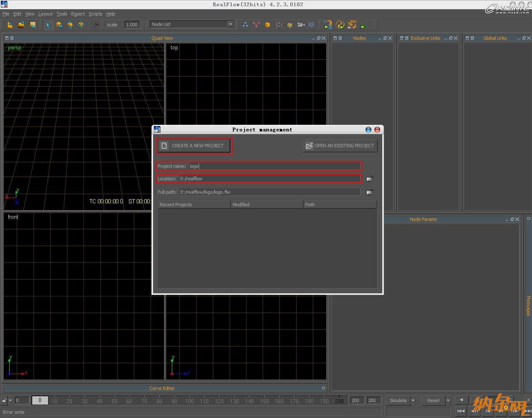
Task: Expand the Curve Editor panel
Action: [323, 388]
